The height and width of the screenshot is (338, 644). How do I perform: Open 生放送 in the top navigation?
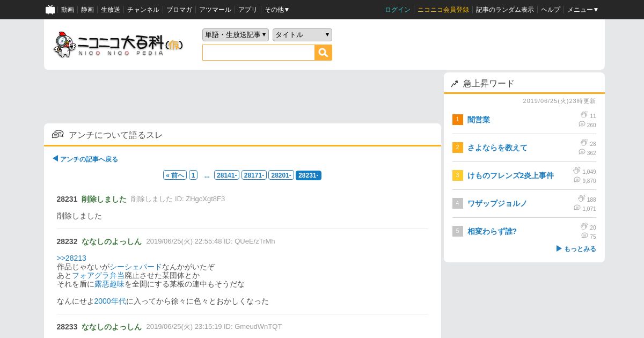111,10
